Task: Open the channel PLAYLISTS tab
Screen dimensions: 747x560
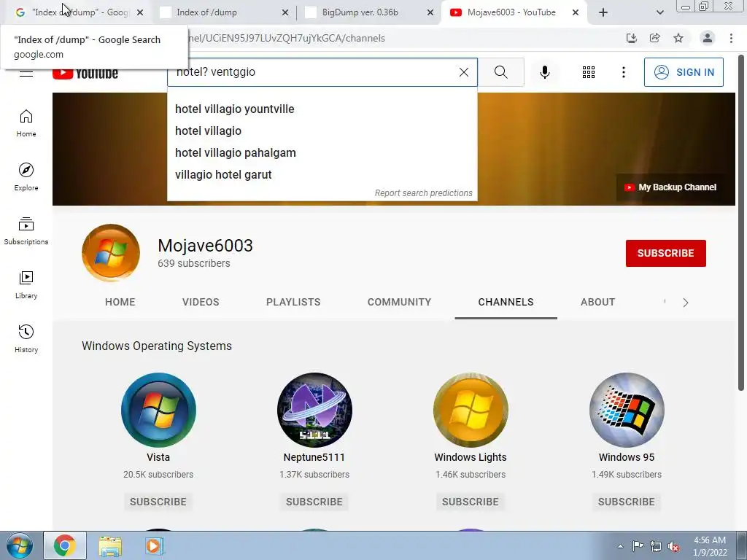Action: pos(293,302)
